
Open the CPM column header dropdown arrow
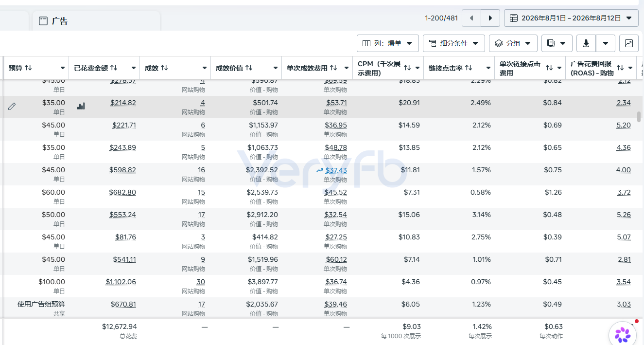(x=418, y=68)
